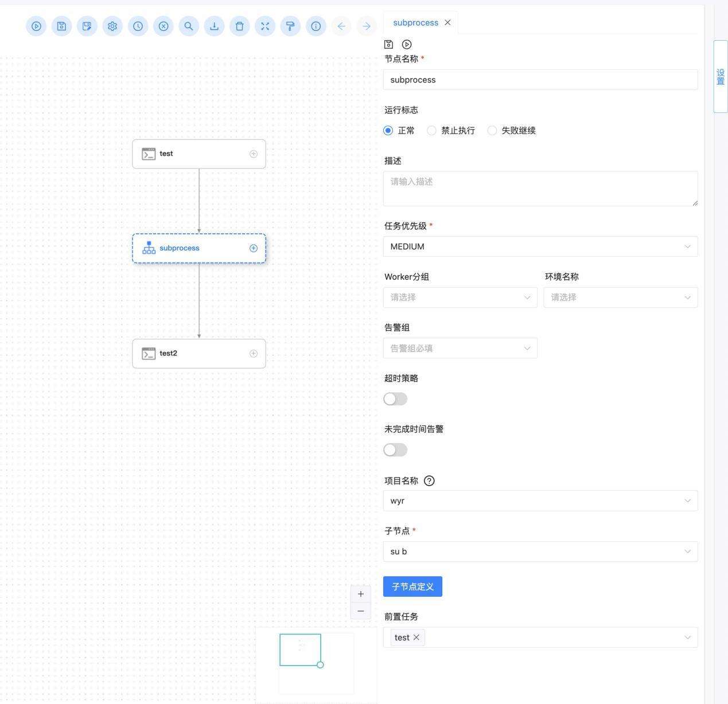Delete selected nodes using the trash icon
The image size is (728, 704).
tap(239, 26)
